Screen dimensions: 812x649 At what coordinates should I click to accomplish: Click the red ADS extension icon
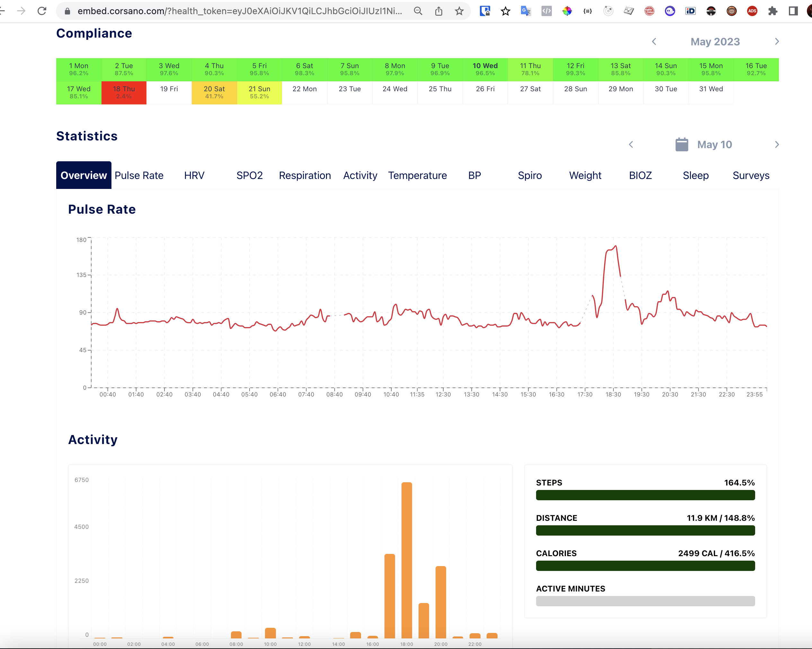tap(752, 11)
